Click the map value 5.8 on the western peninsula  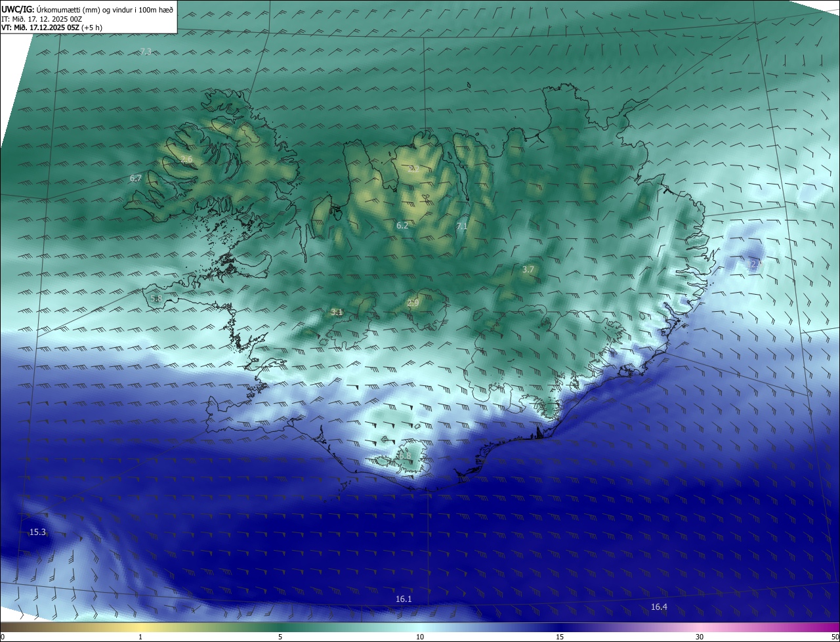[156, 298]
